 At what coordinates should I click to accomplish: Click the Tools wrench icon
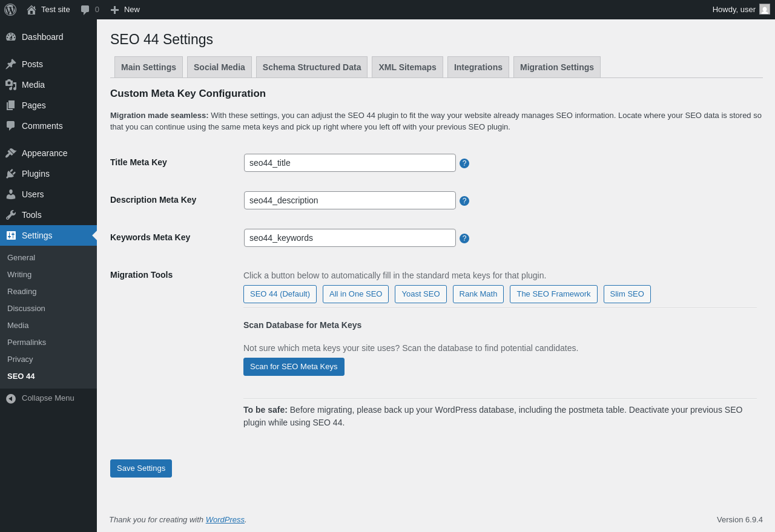pyautogui.click(x=11, y=215)
